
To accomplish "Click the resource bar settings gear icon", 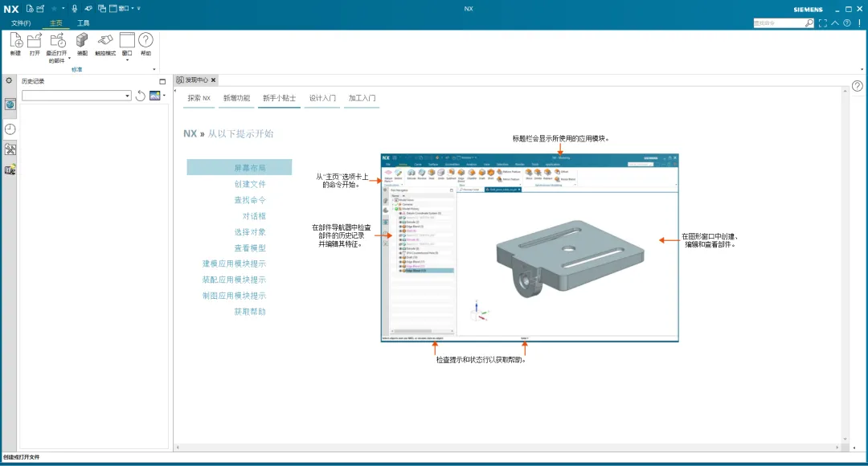I will 9,81.
